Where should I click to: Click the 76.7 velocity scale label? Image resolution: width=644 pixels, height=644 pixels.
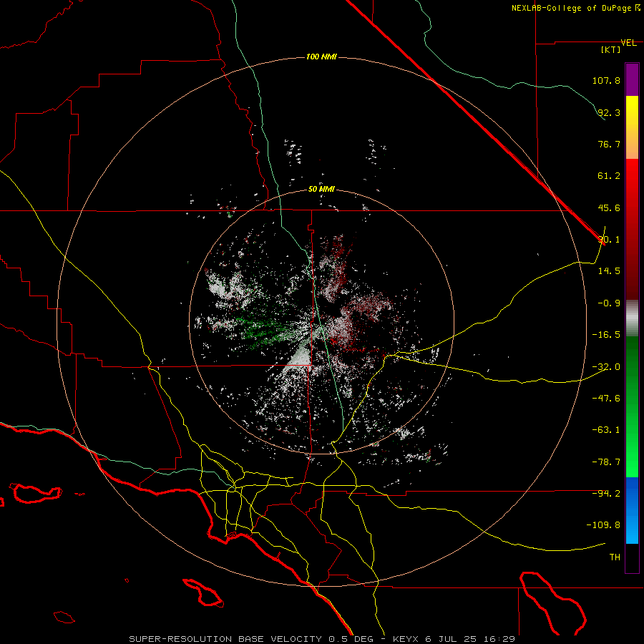(609, 144)
